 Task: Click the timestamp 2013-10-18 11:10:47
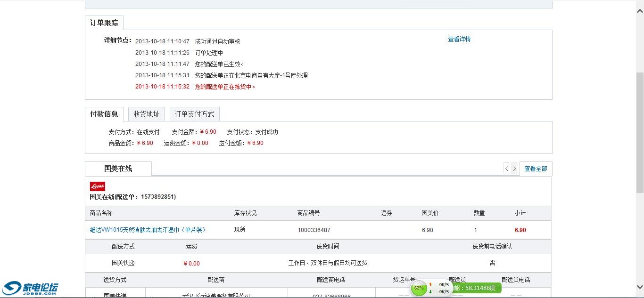[x=162, y=41]
